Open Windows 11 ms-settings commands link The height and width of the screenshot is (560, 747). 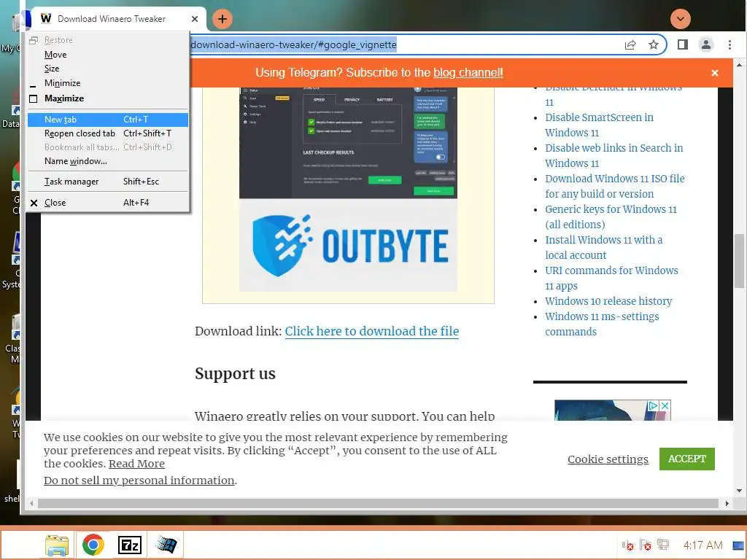pyautogui.click(x=602, y=324)
